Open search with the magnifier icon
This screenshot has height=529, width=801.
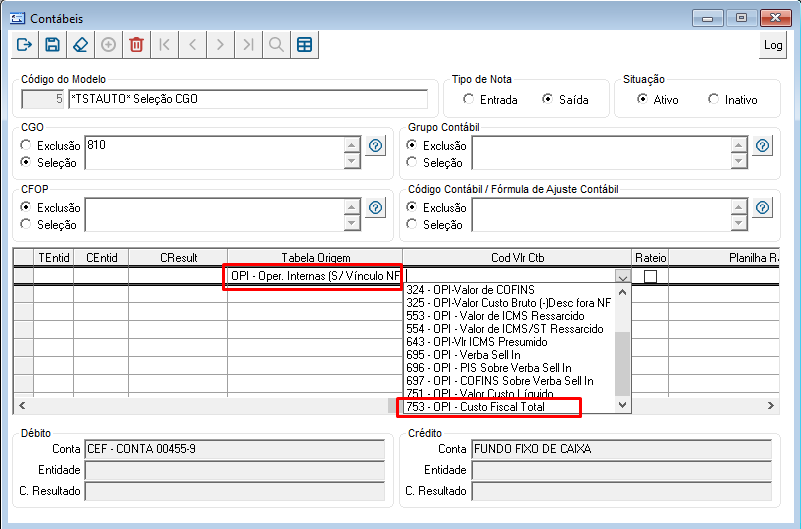[x=276, y=45]
